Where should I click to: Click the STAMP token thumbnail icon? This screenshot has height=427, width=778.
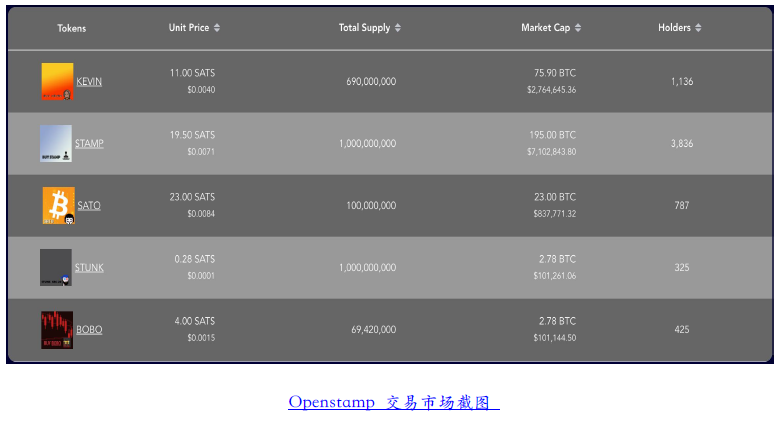click(56, 143)
